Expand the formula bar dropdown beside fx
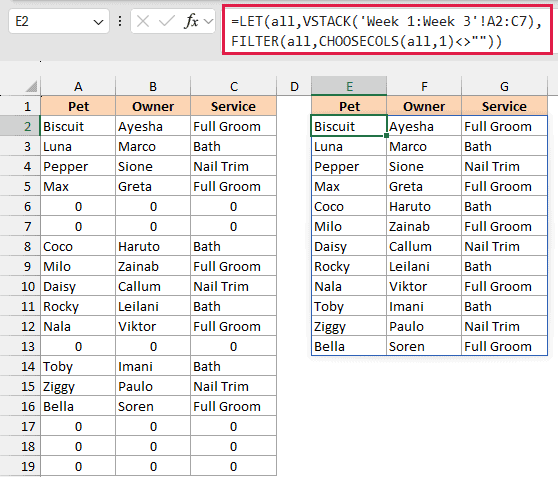The width and height of the screenshot is (558, 477). click(x=208, y=21)
